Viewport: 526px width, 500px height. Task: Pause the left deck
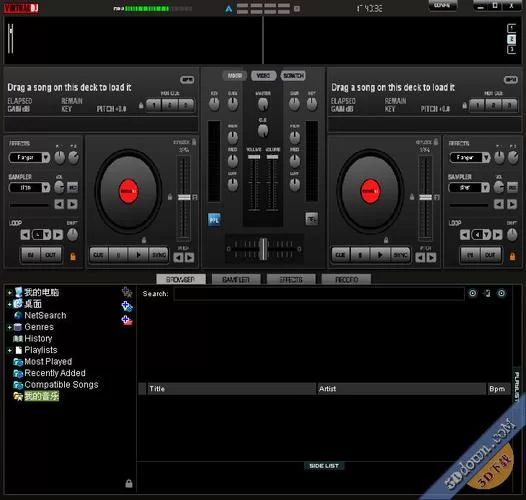point(118,255)
